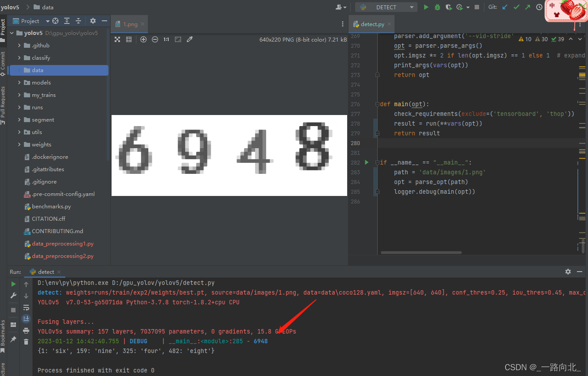Run DETECT with coverage icon

click(x=448, y=7)
